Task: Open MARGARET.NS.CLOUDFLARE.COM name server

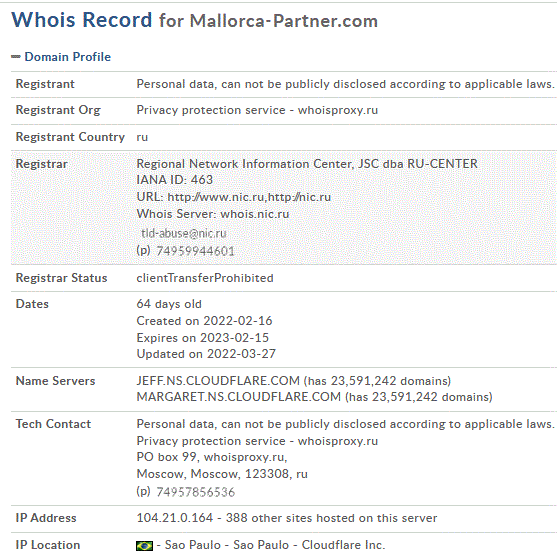Action: [x=239, y=397]
